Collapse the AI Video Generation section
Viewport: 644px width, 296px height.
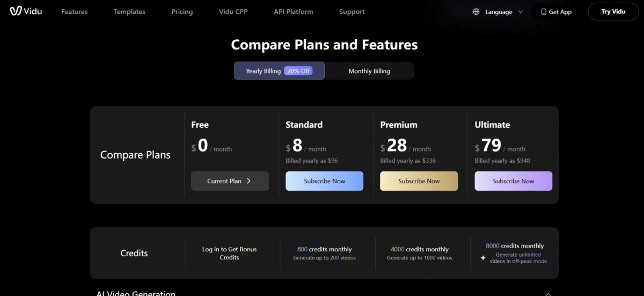click(548, 294)
